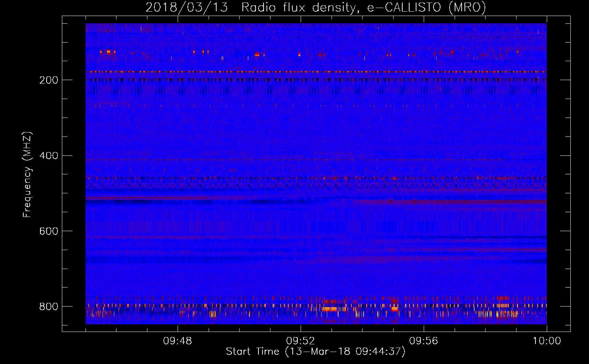Click the plot title '2018/03/13 Radio flux density, e-CALLISTO (MRO)'
589x364 pixels.
[316, 7]
